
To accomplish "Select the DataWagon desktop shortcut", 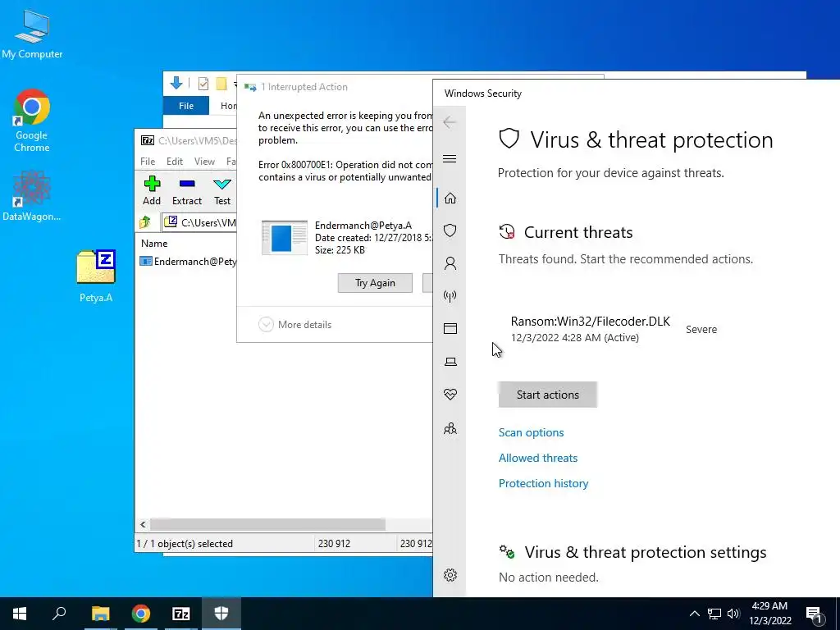I will (x=32, y=196).
